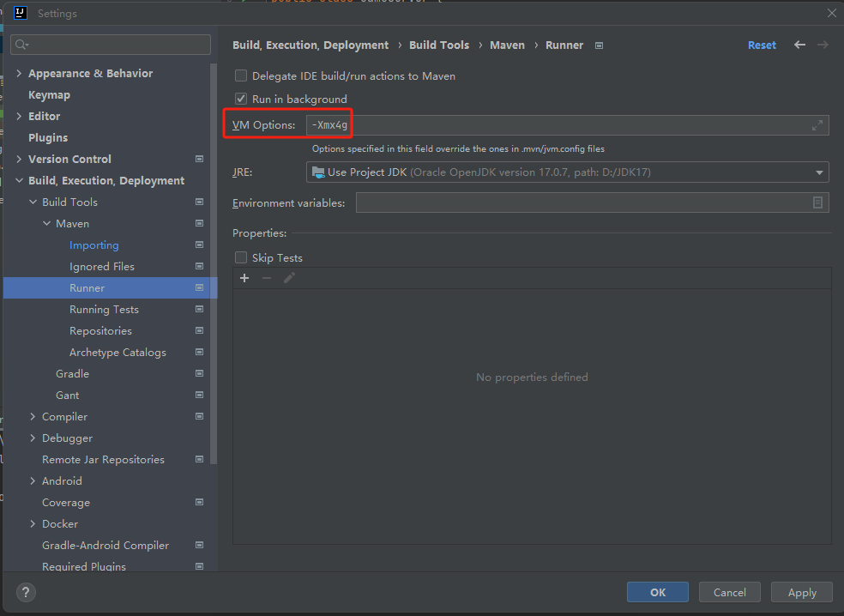
Task: Click the remove property minus icon
Action: 267,278
